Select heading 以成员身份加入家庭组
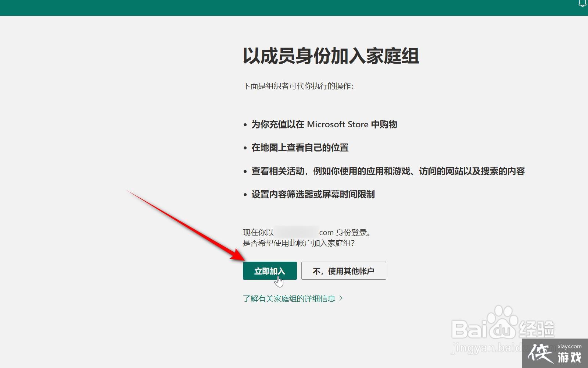 pos(331,56)
